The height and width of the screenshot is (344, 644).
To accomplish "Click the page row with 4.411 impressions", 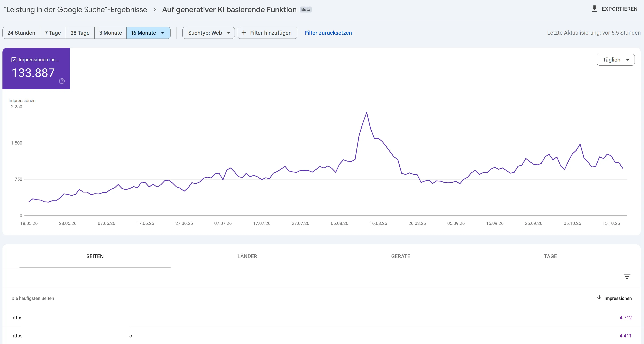I will tap(322, 336).
